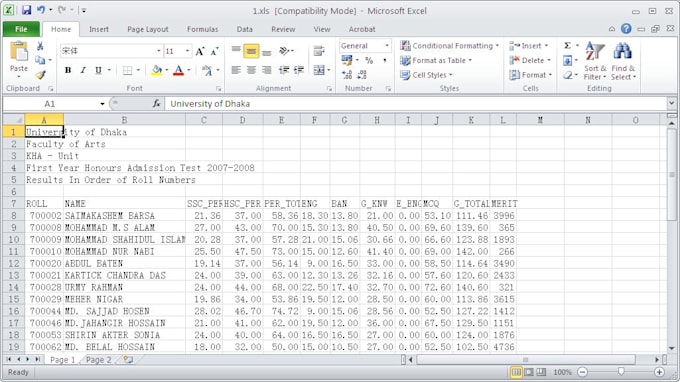Toggle Bold formatting

68,70
